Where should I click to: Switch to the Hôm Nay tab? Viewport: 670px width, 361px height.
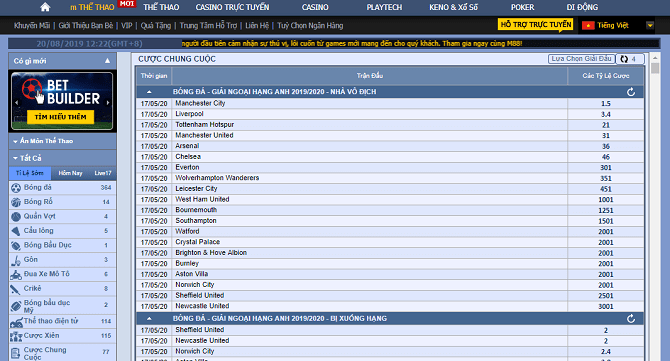point(70,173)
